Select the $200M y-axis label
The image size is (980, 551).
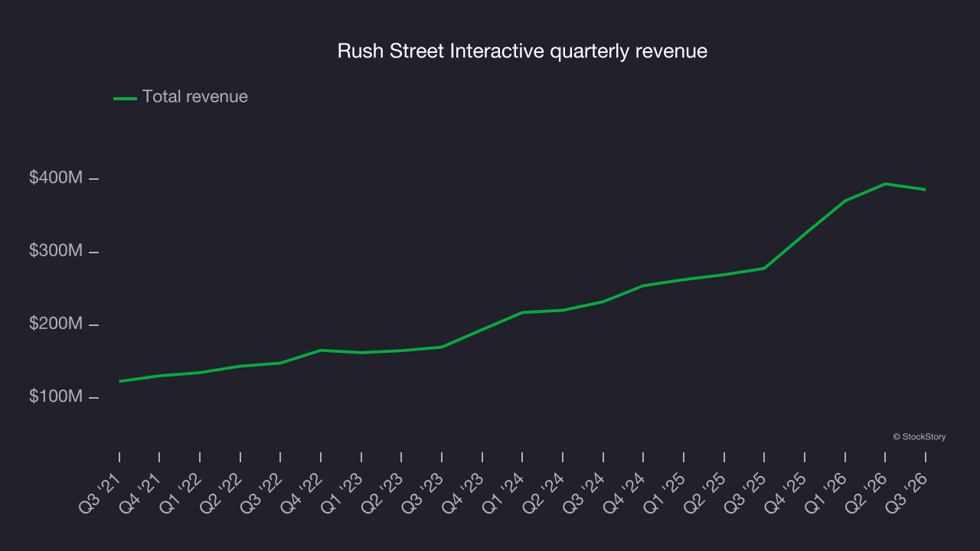pyautogui.click(x=56, y=324)
